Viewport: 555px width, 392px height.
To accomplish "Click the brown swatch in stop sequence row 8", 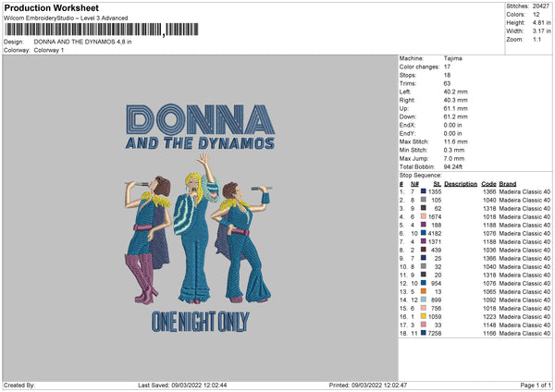I will tap(424, 250).
